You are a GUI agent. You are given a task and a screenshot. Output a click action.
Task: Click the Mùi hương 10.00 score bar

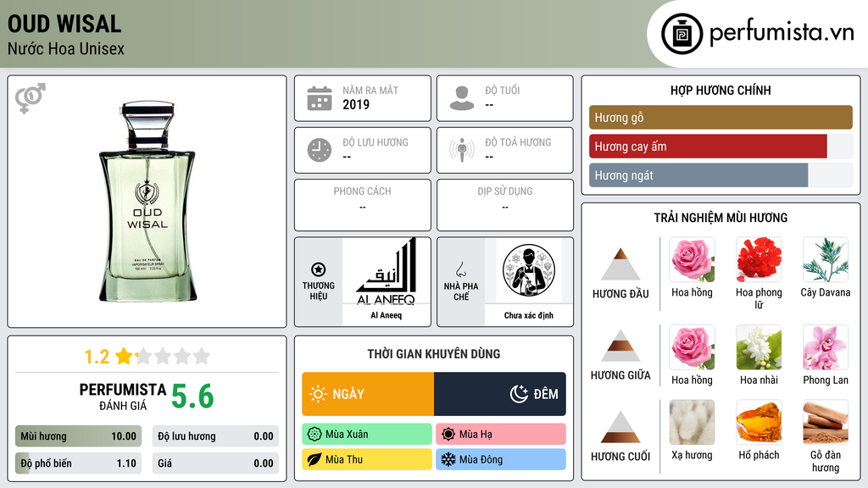point(78,436)
